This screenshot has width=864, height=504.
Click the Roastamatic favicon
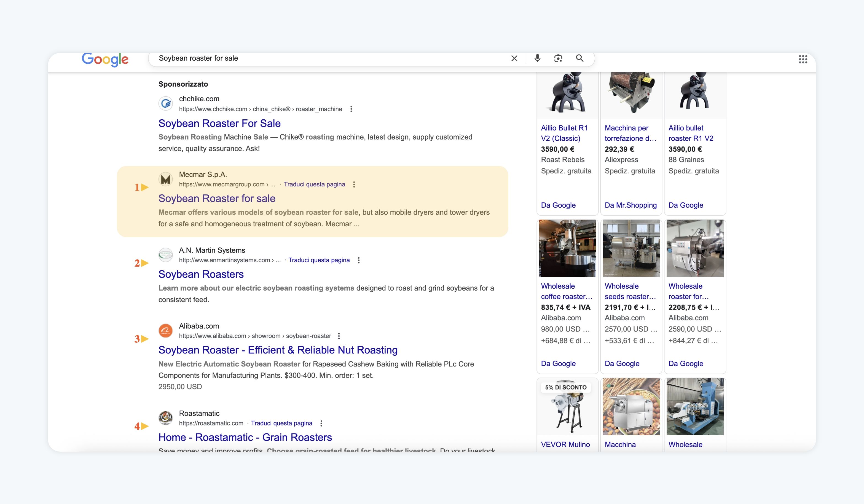[166, 418]
